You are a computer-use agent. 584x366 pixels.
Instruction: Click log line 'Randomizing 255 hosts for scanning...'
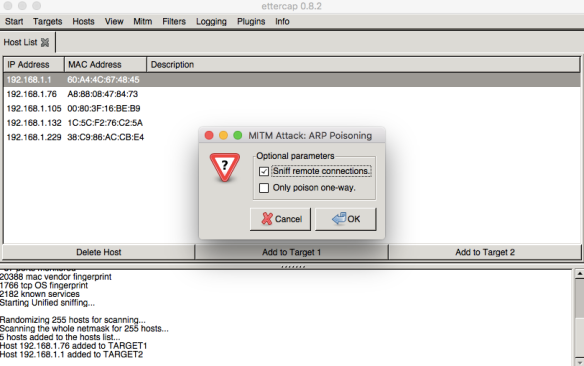pos(73,320)
